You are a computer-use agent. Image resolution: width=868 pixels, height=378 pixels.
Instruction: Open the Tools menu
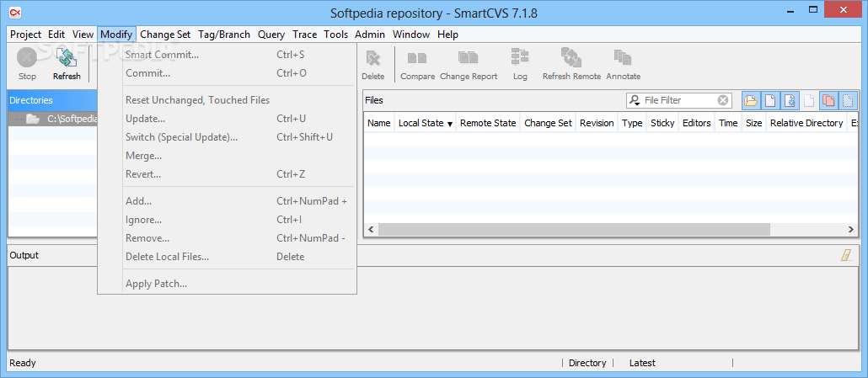click(x=336, y=35)
